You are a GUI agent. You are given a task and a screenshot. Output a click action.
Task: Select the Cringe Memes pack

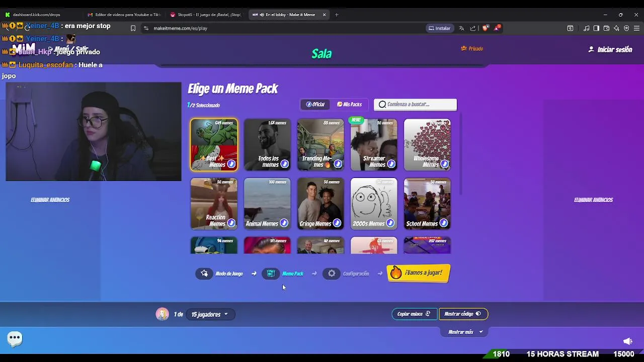[320, 204]
